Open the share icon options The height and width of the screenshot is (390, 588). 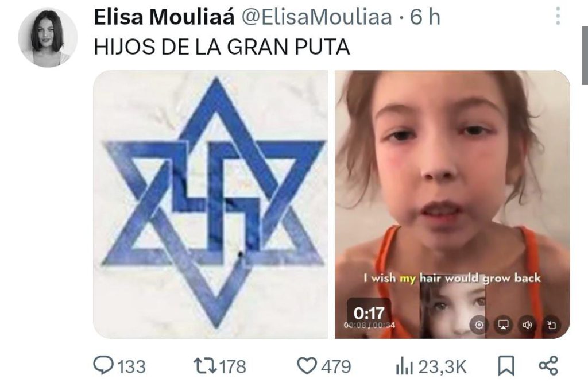(548, 366)
